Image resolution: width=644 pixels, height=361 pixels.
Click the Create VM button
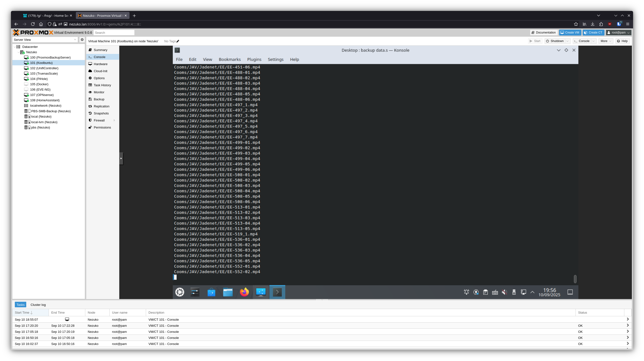pyautogui.click(x=570, y=33)
